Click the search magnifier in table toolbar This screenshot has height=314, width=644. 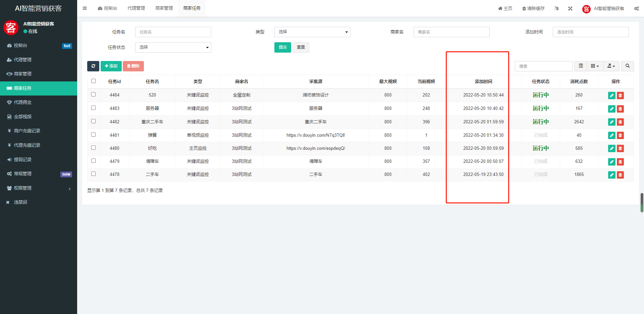click(627, 66)
